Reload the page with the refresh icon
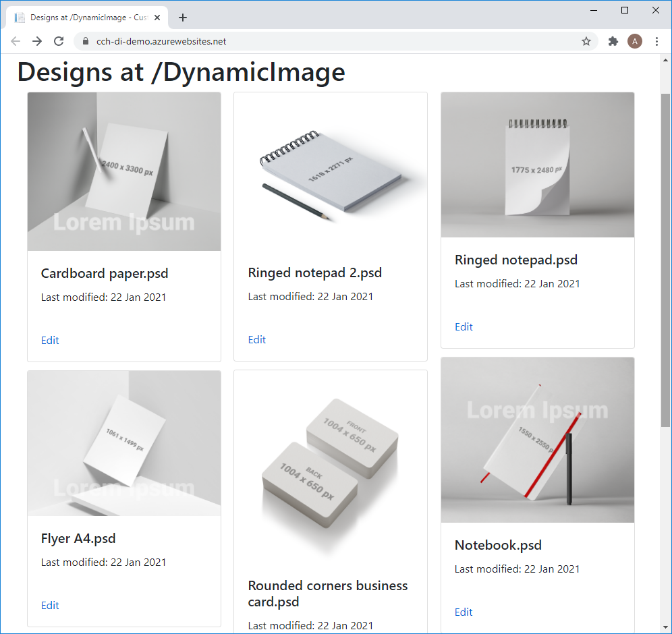672x634 pixels. (x=59, y=41)
